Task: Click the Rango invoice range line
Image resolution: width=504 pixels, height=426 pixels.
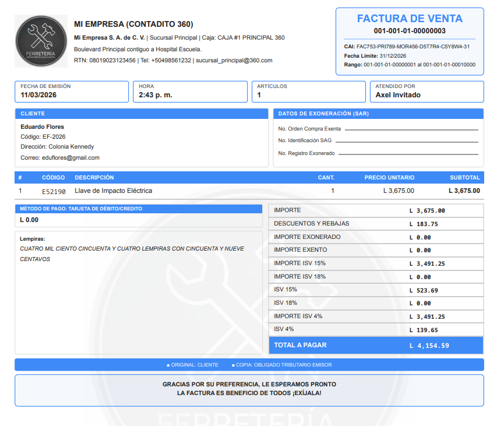Action: coord(410,65)
